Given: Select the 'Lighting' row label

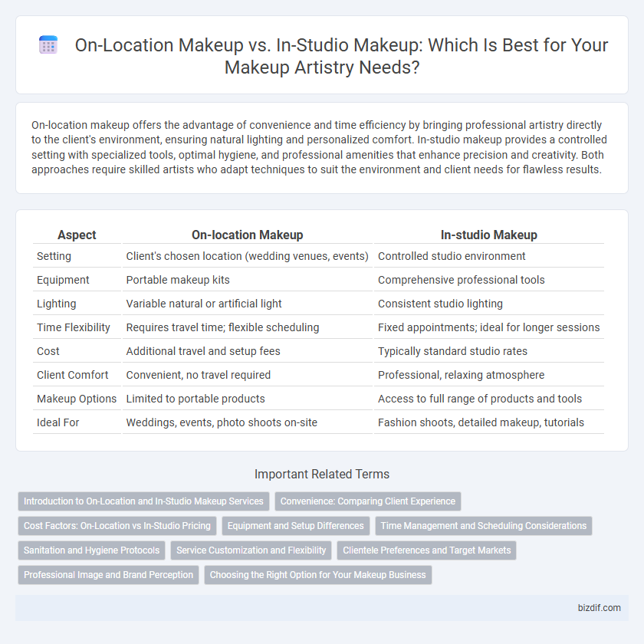Looking at the screenshot, I should 56,304.
